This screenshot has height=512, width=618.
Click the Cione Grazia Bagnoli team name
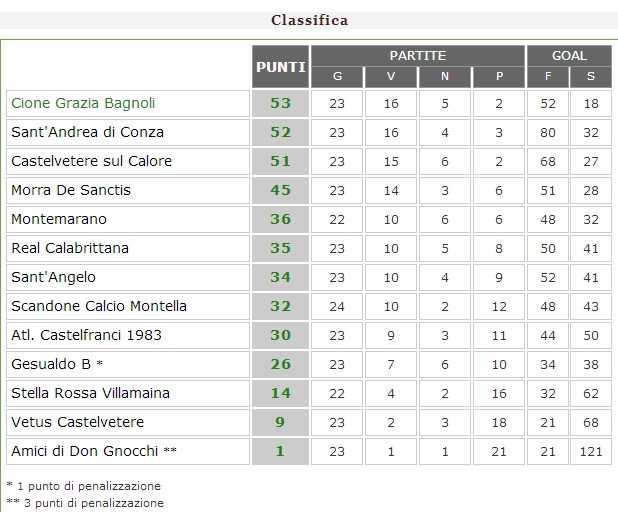[x=83, y=103]
